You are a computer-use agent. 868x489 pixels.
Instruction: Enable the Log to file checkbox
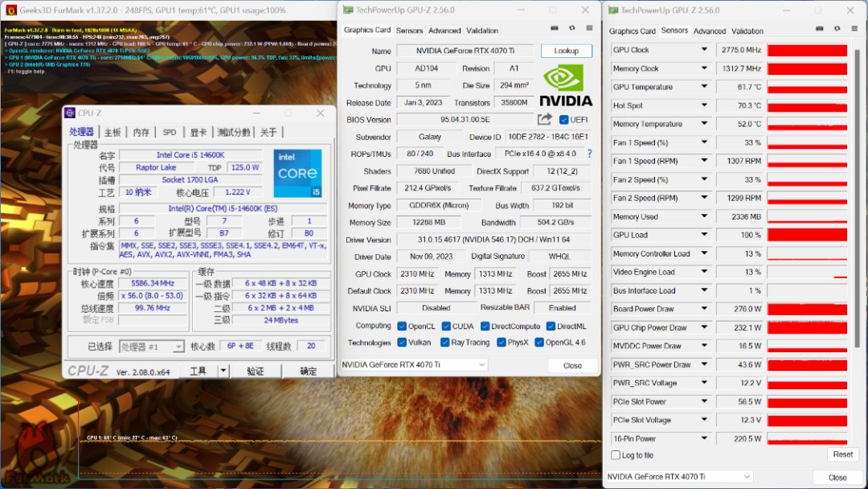[616, 454]
